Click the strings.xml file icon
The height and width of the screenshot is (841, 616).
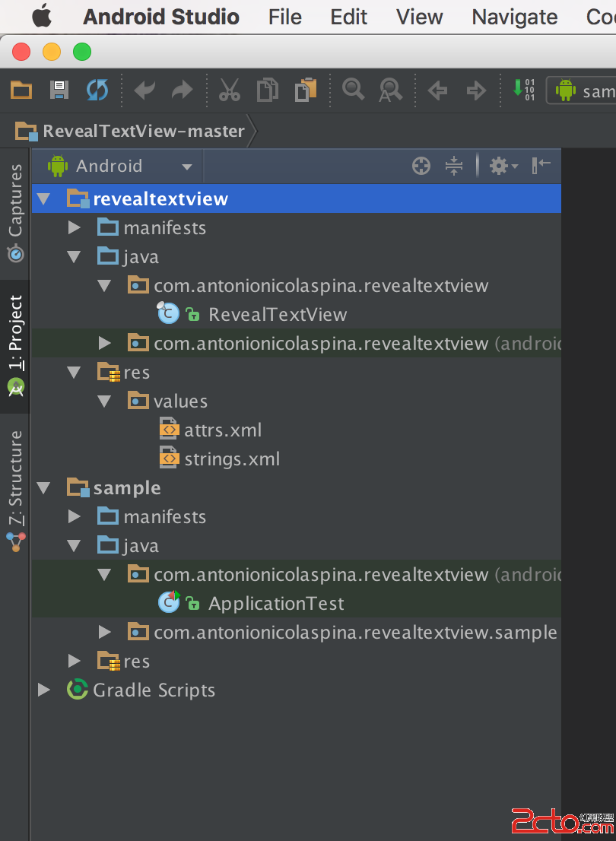coord(169,458)
